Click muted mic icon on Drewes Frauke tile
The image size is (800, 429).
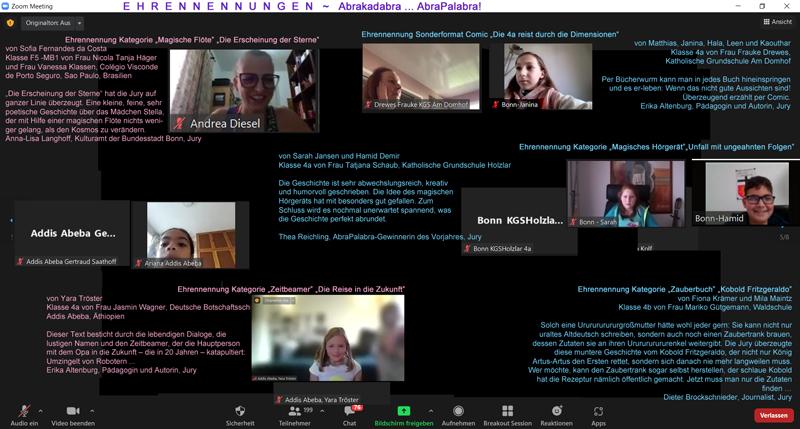[x=368, y=105]
